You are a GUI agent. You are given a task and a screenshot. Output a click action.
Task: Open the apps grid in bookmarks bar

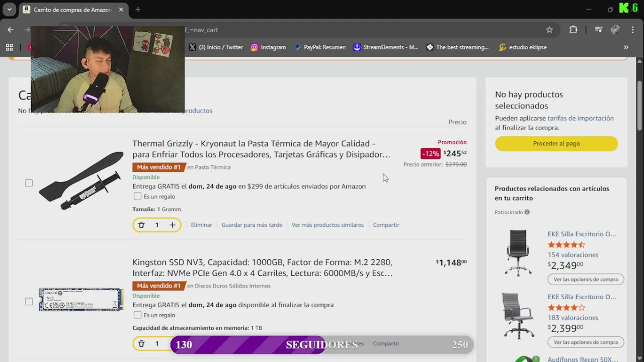9,47
